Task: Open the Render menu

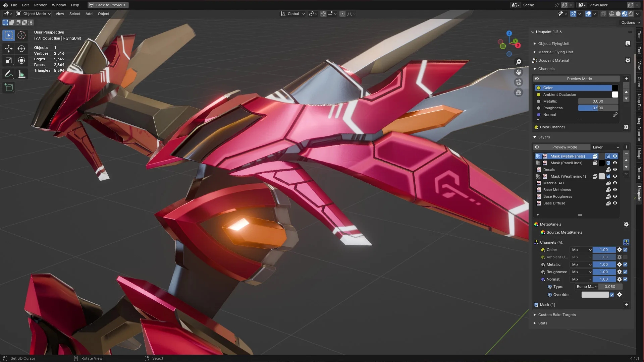Action: click(40, 5)
